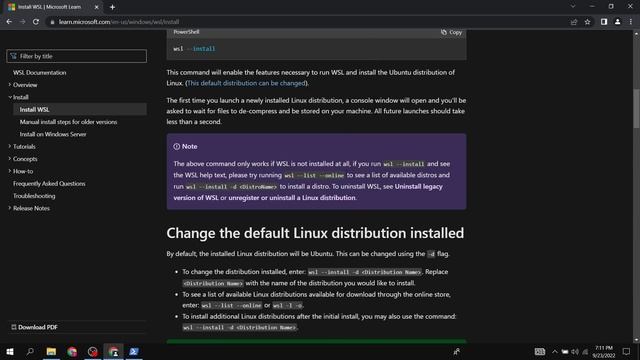Viewport: 640px width, 360px height.
Task: Open the Windows Start menu
Action: [10, 351]
